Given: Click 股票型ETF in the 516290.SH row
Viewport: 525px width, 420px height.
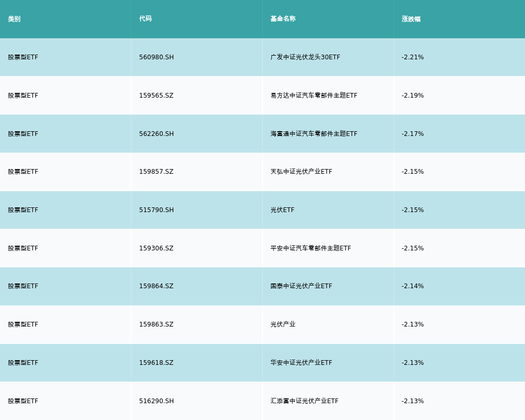Looking at the screenshot, I should [x=23, y=401].
